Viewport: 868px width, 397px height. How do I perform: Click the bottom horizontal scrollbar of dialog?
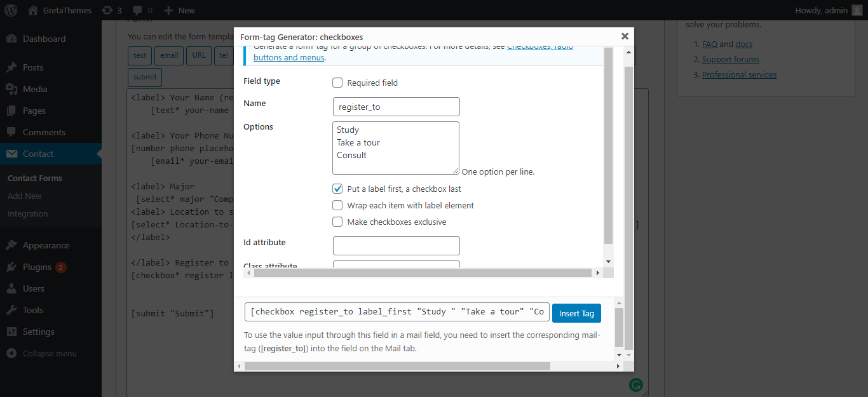397,367
